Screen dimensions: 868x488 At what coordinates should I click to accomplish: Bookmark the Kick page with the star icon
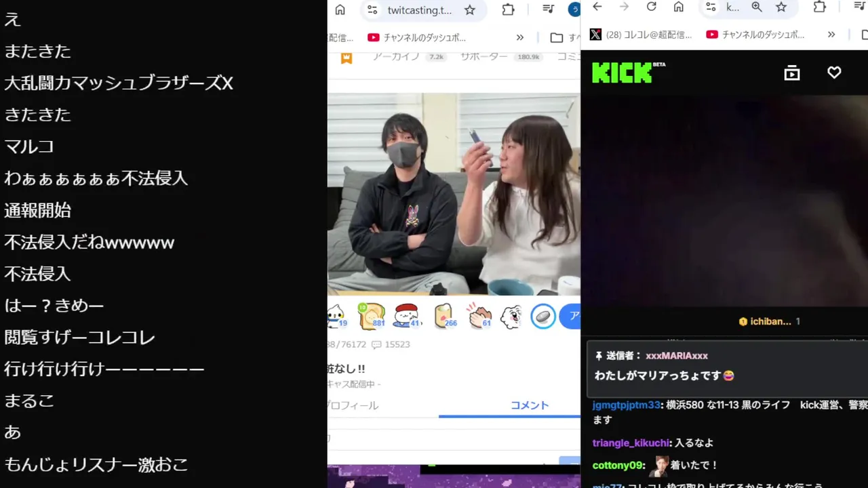click(x=781, y=7)
